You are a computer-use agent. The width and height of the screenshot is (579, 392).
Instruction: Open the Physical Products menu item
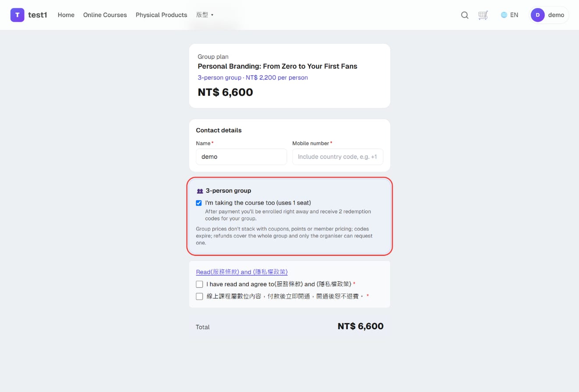161,15
